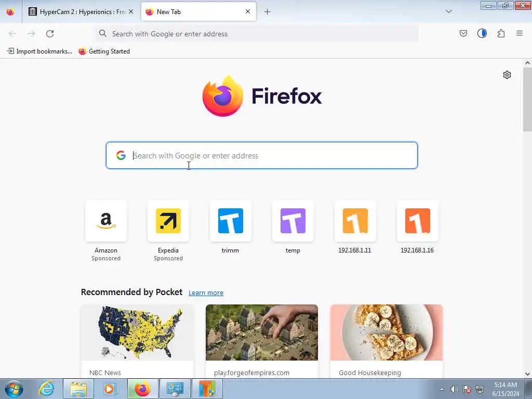Click the Good Housekeeping source label
Viewport: 532px width, 399px height.
[x=370, y=373]
